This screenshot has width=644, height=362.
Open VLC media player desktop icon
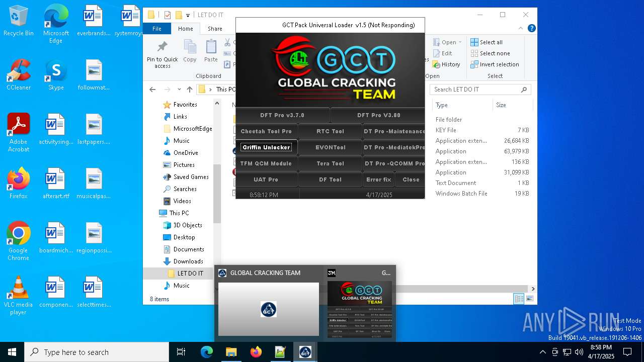[x=19, y=296]
